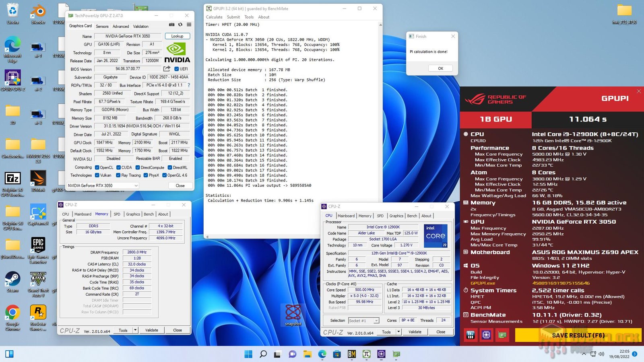Open the Epic Games Launcher shortcut

[x=38, y=250]
